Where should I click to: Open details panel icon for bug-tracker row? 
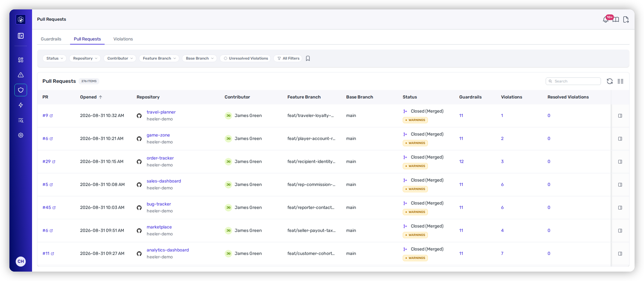(620, 208)
